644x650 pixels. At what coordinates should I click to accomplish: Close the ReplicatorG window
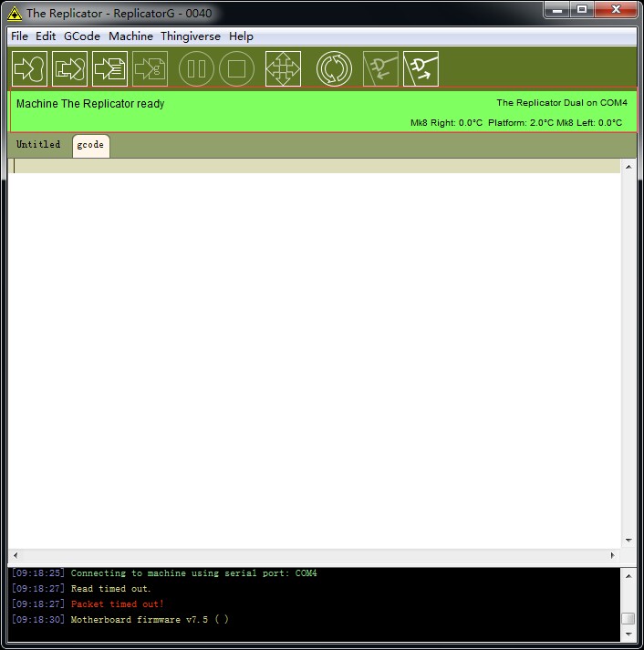616,10
